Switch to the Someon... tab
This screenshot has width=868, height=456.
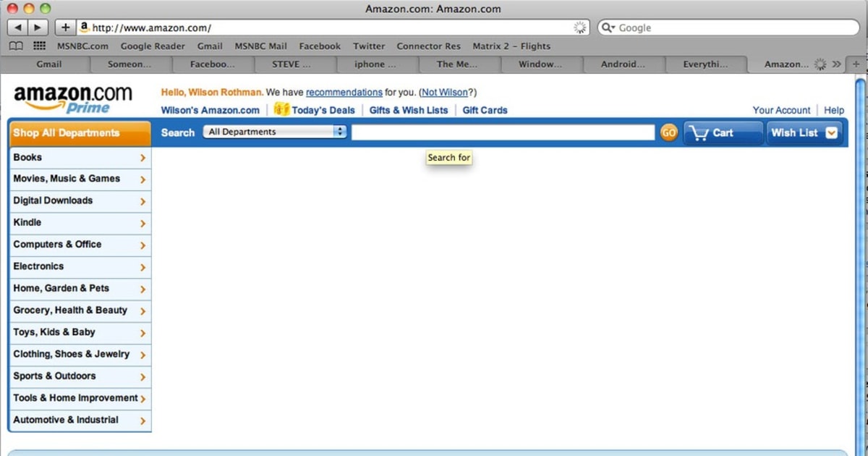click(x=130, y=64)
